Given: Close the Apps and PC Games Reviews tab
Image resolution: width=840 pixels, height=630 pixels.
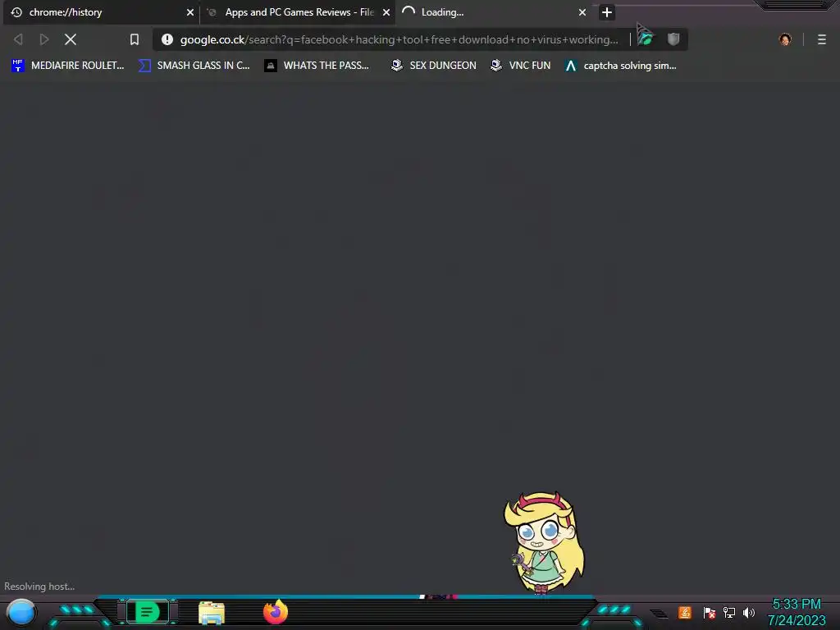Looking at the screenshot, I should coord(386,12).
